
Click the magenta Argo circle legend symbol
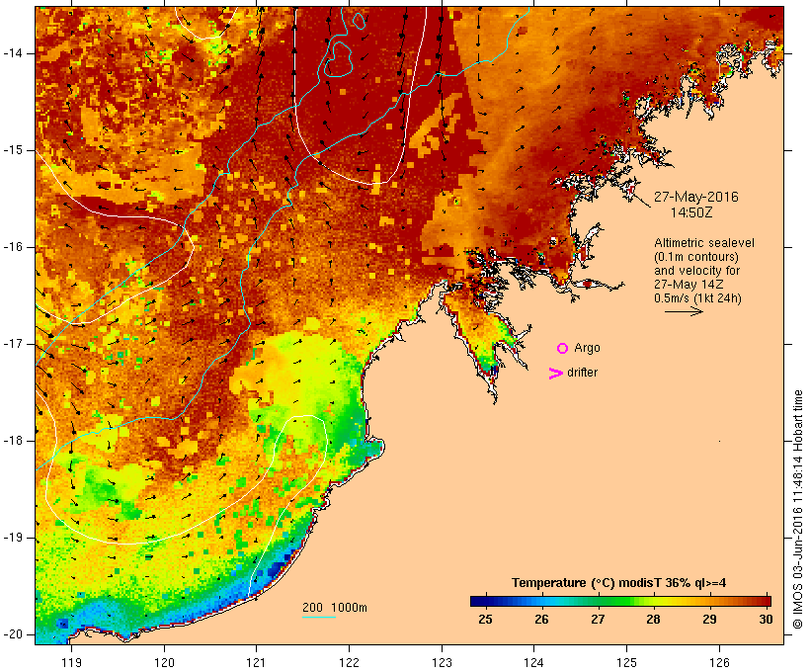(x=563, y=349)
